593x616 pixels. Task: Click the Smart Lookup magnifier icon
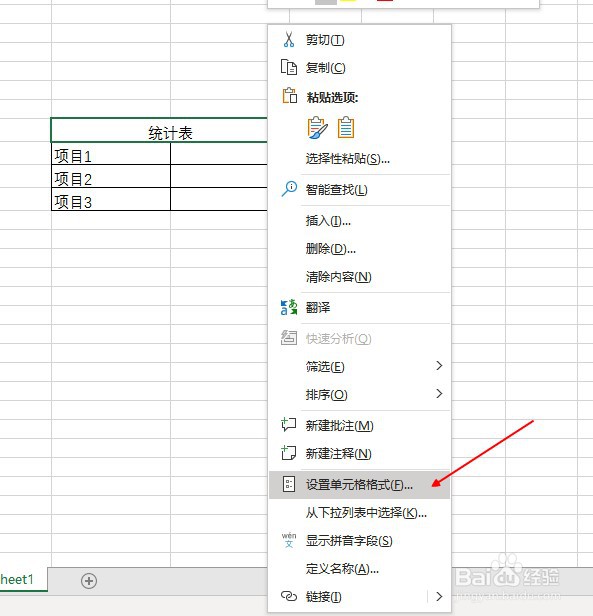(x=289, y=189)
